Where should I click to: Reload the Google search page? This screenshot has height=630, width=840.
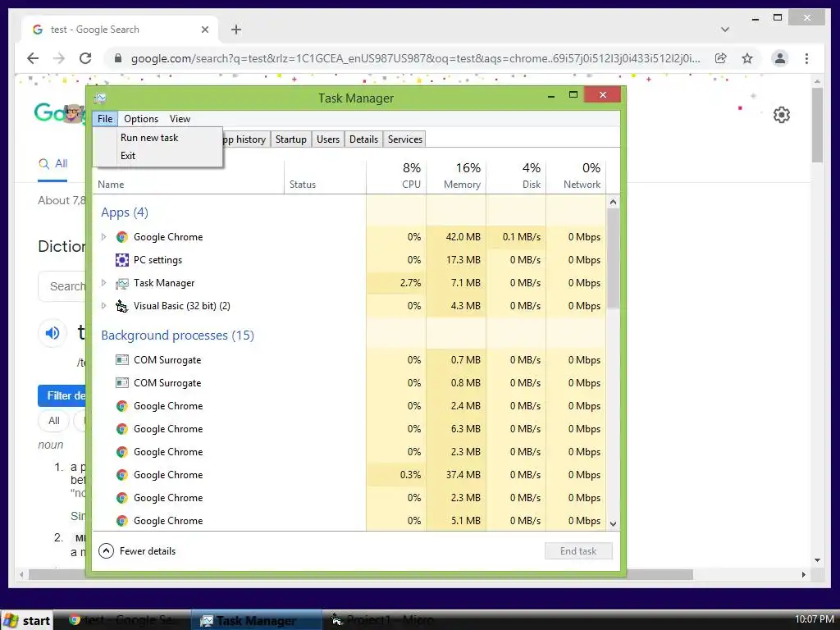[85, 58]
